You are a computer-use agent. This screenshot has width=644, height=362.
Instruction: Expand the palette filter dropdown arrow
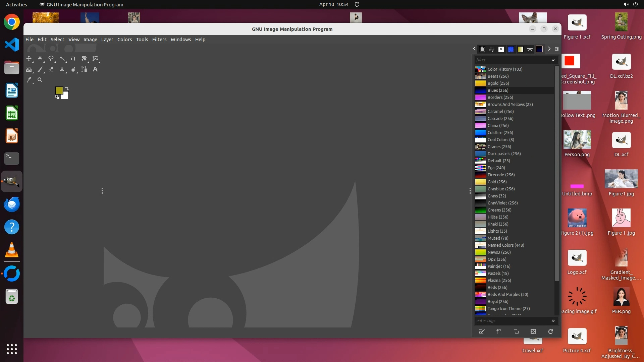pos(553,60)
